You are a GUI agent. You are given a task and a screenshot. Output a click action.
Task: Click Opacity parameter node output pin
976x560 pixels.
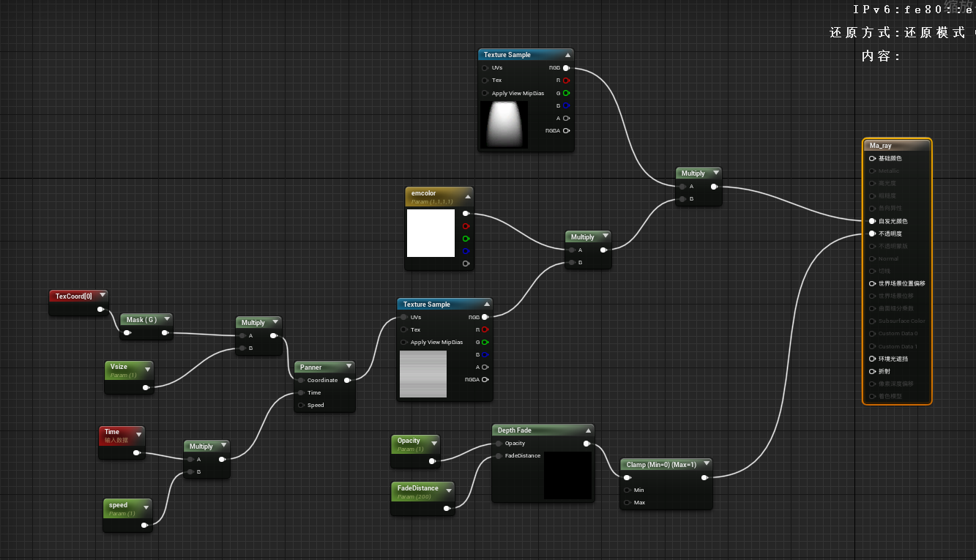(x=432, y=460)
